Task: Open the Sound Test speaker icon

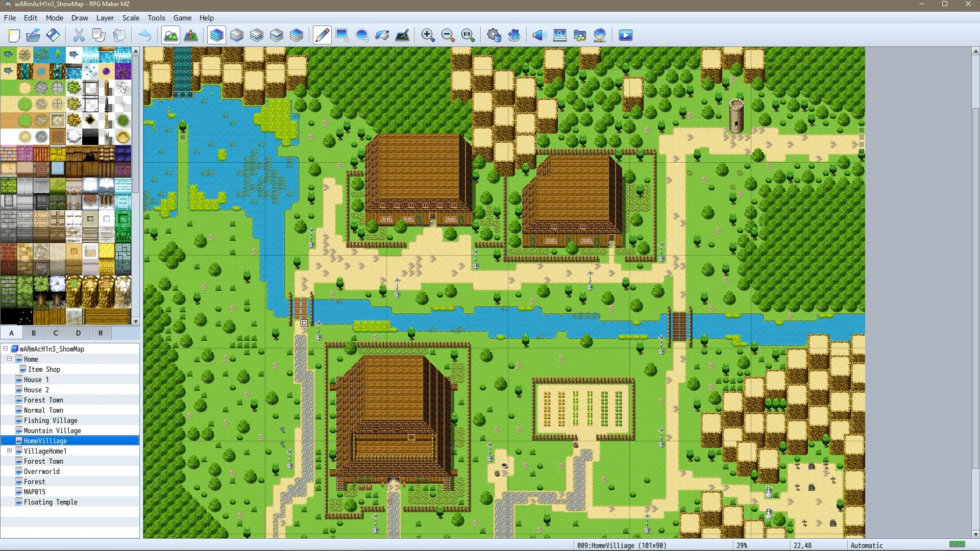Action: click(x=540, y=35)
